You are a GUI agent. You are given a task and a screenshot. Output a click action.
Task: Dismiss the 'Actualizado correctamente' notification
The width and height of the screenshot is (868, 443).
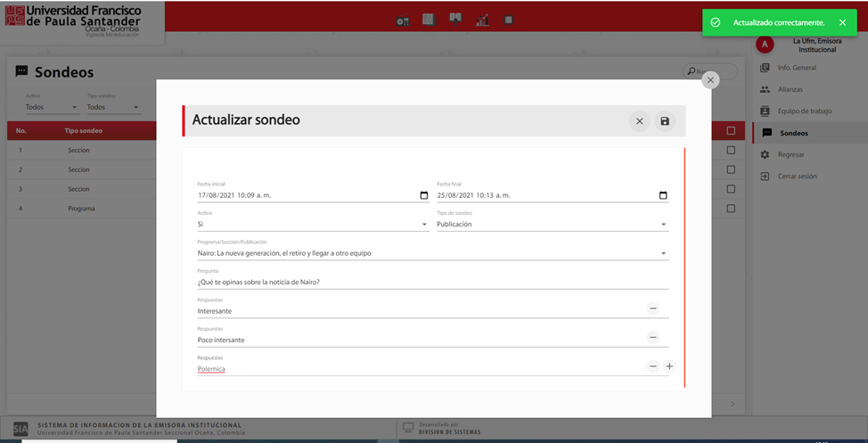pos(842,22)
